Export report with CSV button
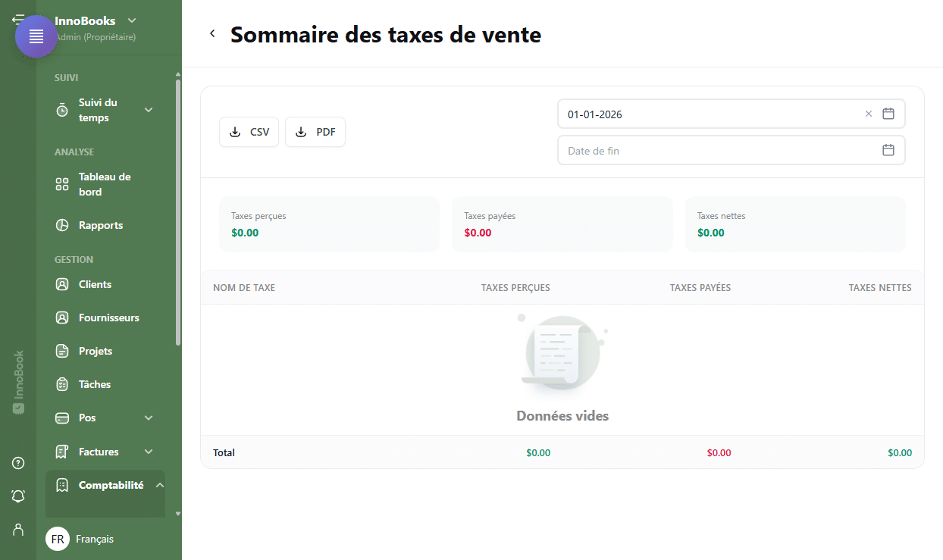 (249, 132)
